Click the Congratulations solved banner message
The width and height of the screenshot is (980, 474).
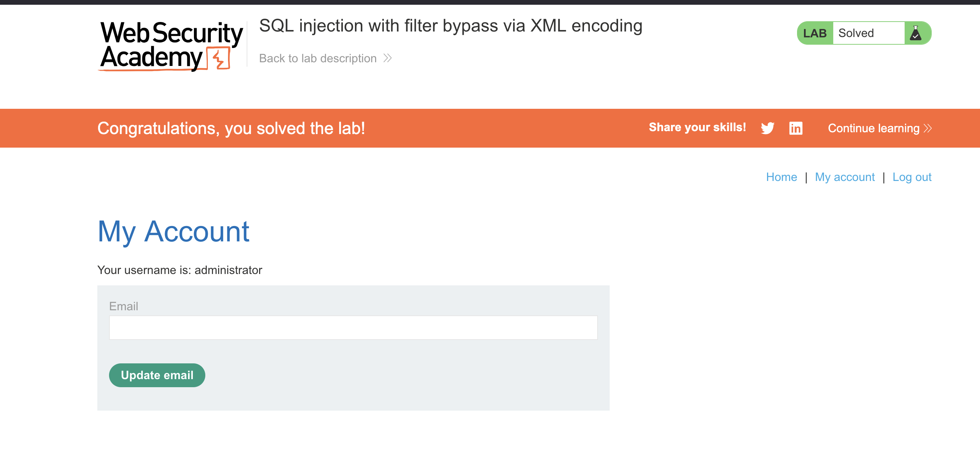point(231,128)
